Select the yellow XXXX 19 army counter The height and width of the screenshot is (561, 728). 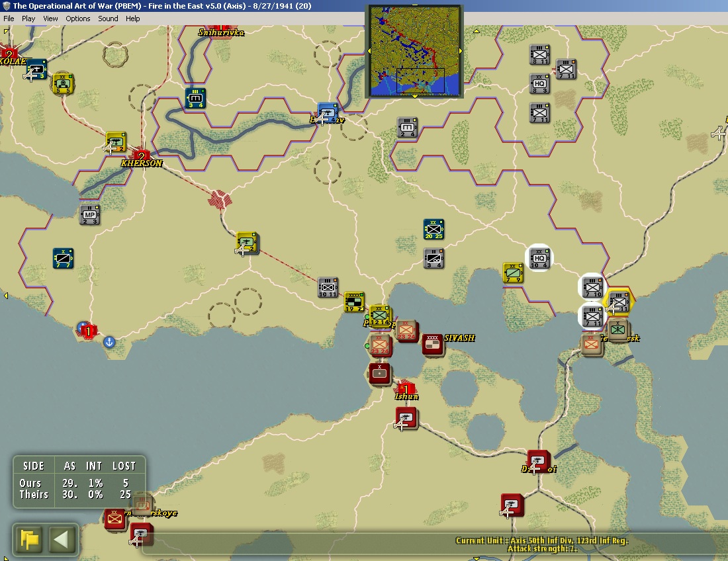click(x=354, y=302)
